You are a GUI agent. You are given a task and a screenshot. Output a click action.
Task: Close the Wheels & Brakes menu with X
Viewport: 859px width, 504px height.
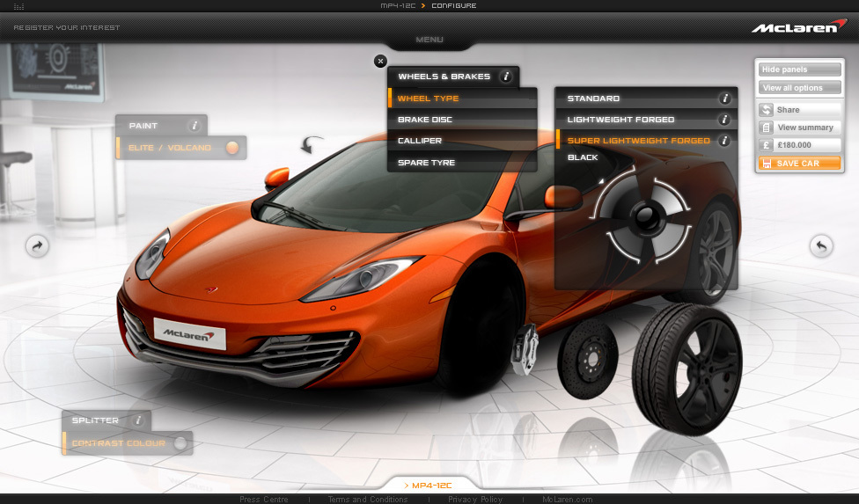point(380,62)
